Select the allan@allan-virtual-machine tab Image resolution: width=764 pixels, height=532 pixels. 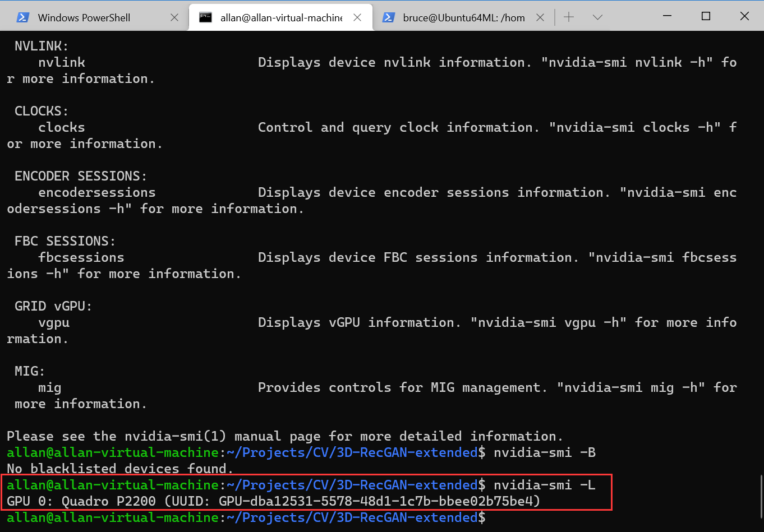(280, 17)
